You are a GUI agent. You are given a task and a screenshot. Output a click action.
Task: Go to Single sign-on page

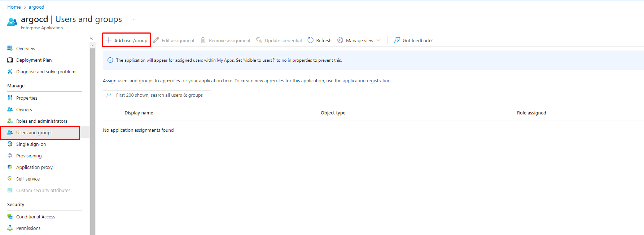point(31,144)
